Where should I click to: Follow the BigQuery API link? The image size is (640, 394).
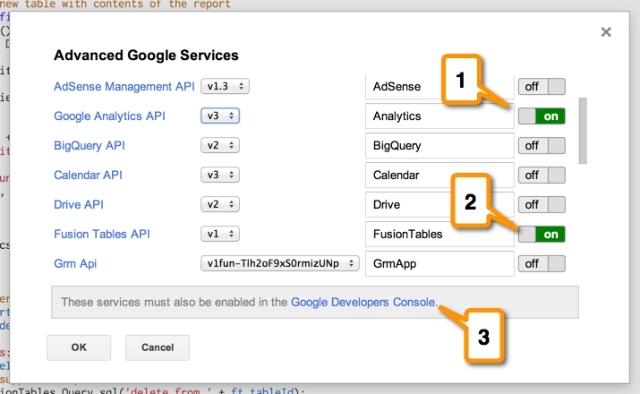point(89,145)
